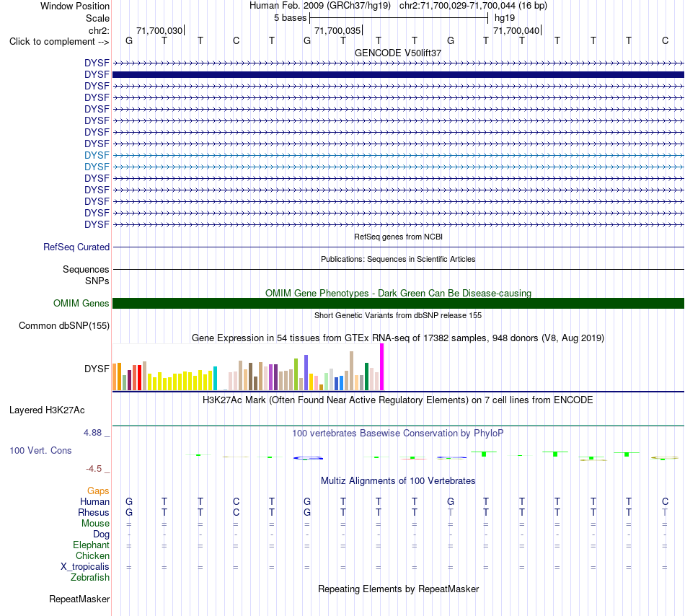Viewport: 685px width, 616px height.
Task: Click the Common dbSNP(155) label
Action: (x=64, y=326)
